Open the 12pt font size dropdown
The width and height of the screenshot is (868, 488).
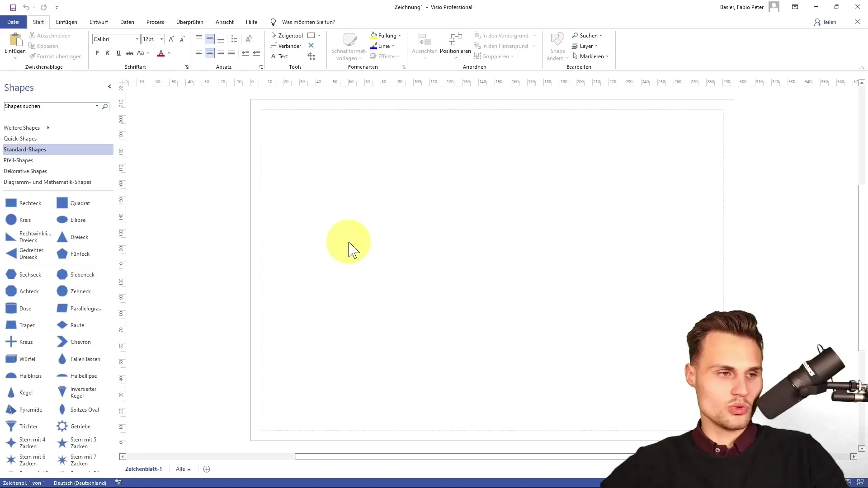click(161, 39)
